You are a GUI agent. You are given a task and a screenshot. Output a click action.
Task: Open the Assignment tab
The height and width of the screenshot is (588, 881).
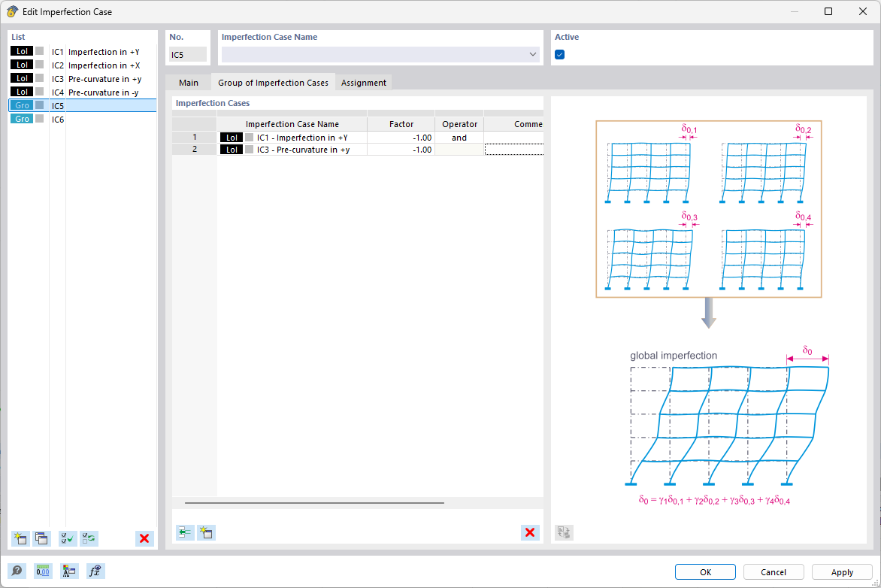(x=364, y=82)
